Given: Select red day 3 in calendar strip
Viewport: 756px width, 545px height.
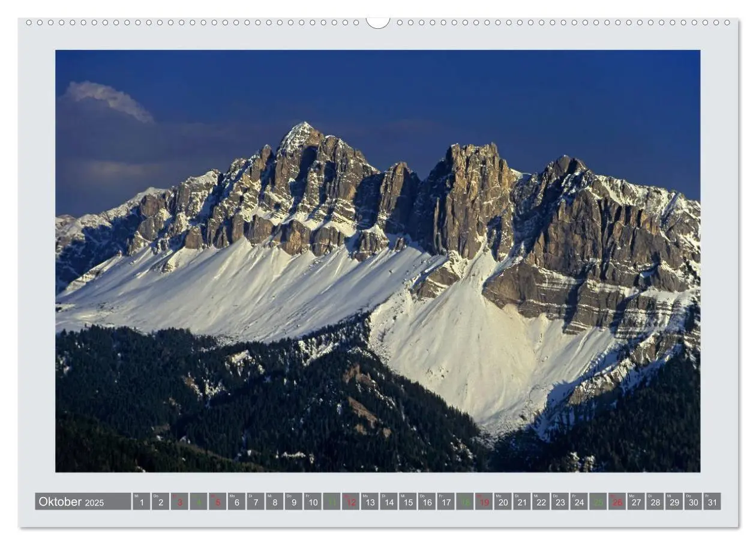Looking at the screenshot, I should [179, 501].
